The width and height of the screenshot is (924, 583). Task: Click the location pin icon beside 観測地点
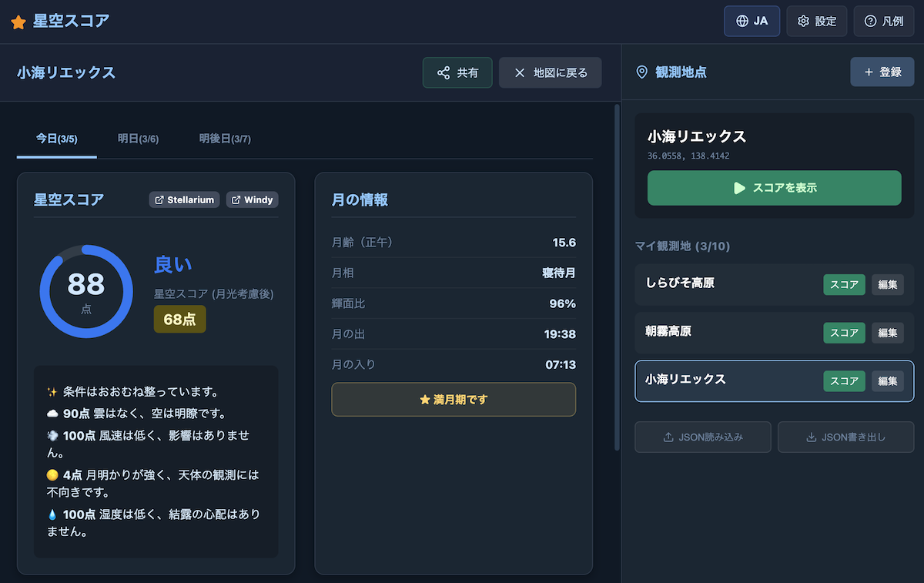point(642,72)
